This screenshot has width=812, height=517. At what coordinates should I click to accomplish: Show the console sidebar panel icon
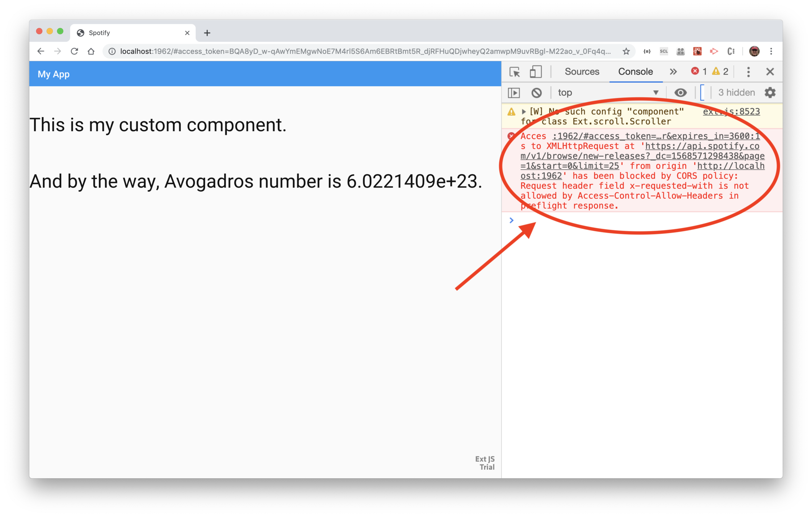(514, 93)
